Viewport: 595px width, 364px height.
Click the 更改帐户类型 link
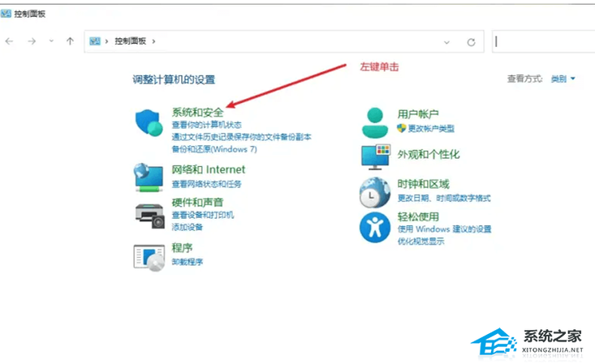(x=431, y=129)
